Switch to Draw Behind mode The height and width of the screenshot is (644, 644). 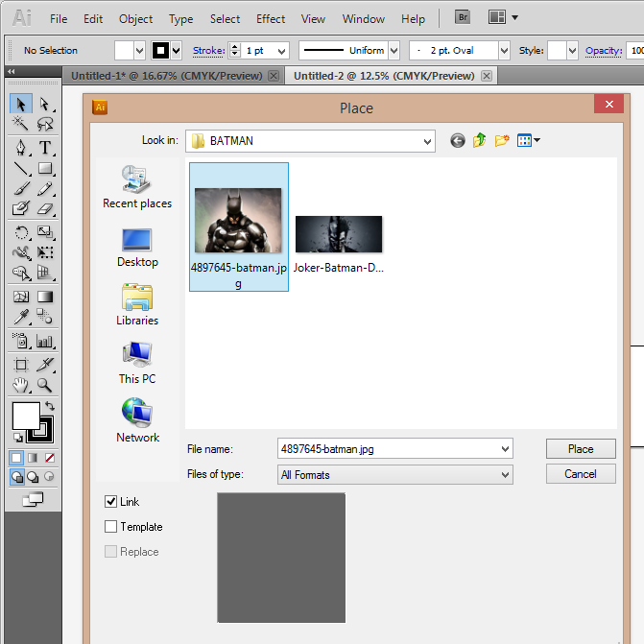click(x=33, y=477)
